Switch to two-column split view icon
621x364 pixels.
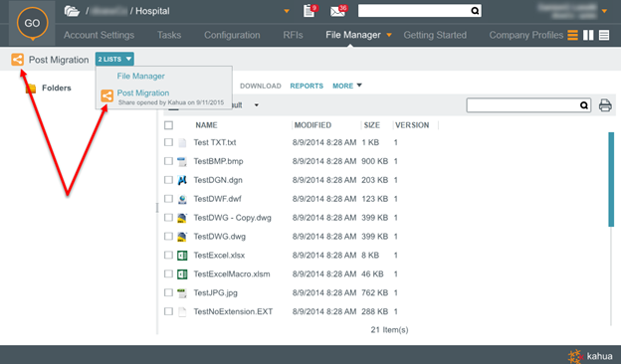pos(588,35)
